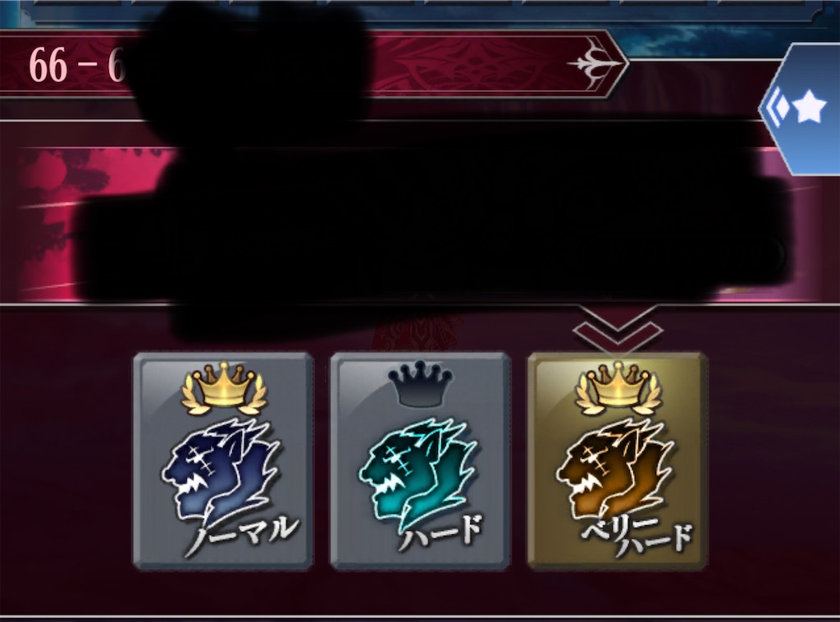Click the gold laurel crown on ノーマル card
Image resolution: width=840 pixels, height=622 pixels.
[223, 388]
